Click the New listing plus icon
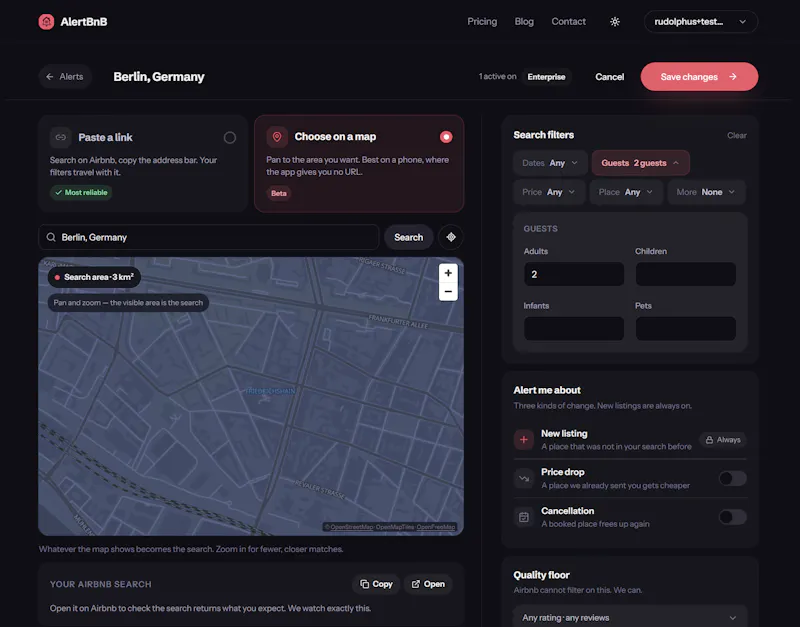 524,439
